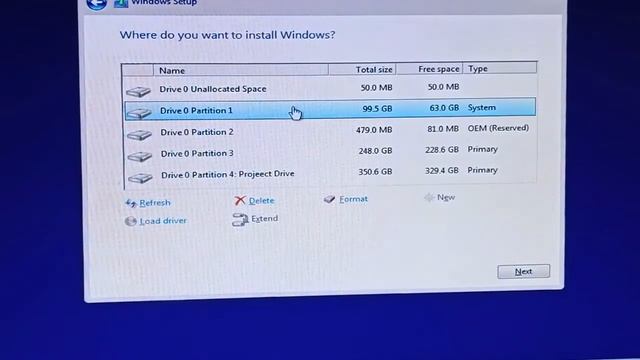The height and width of the screenshot is (360, 640).
Task: Click the Load driver disc icon
Action: click(x=131, y=221)
